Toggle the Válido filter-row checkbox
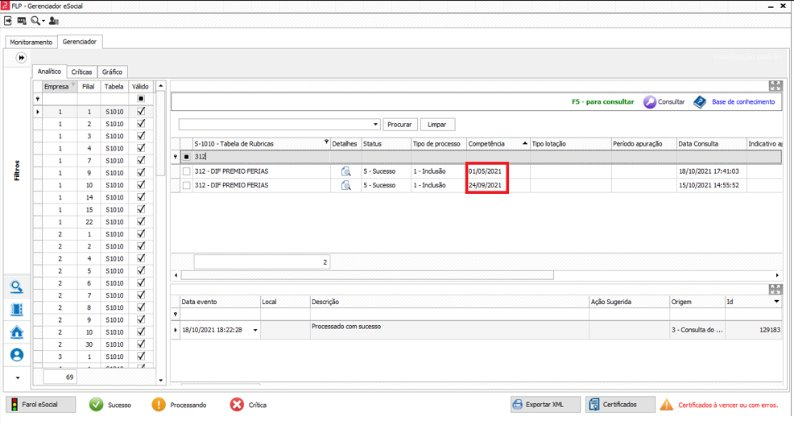794x424 pixels. point(141,99)
